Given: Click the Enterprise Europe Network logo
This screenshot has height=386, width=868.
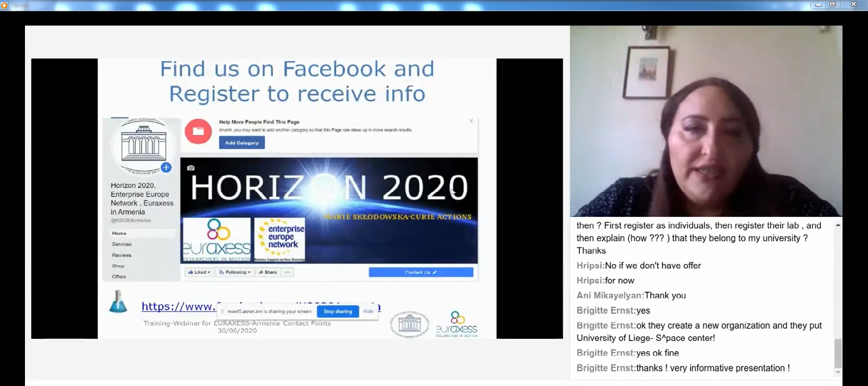Looking at the screenshot, I should 280,239.
